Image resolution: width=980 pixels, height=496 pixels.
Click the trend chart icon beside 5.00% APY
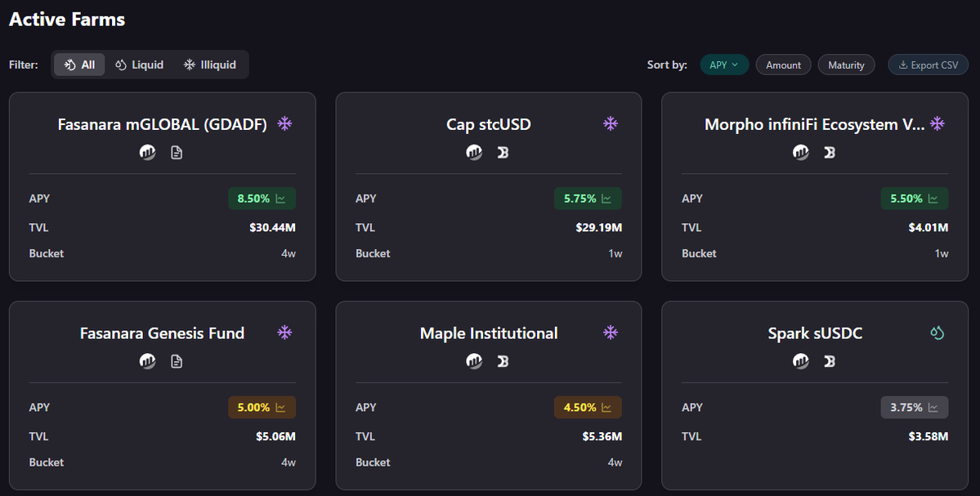coord(280,407)
